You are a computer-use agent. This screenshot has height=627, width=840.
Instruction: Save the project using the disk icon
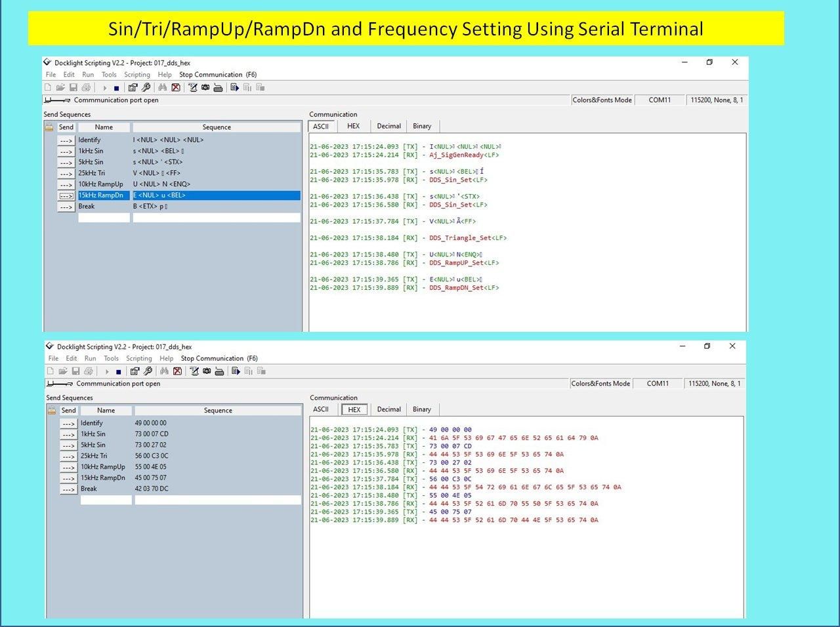pyautogui.click(x=74, y=87)
